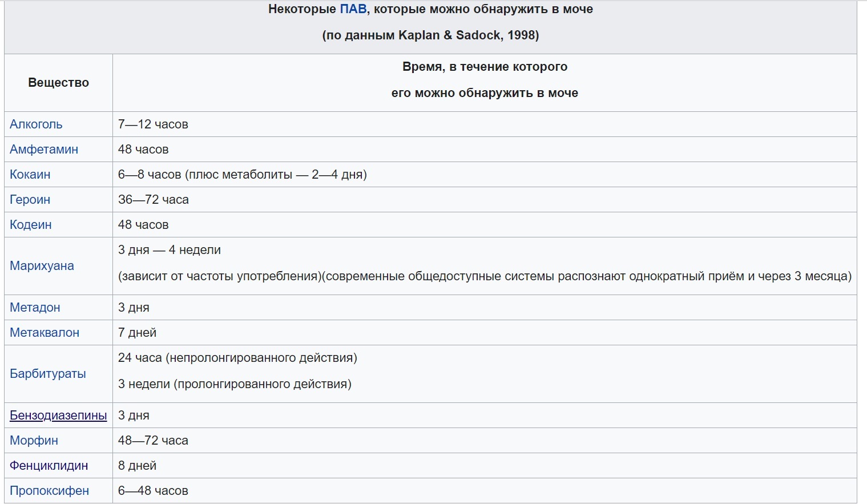
Task: Click the "6—48 часов" cell
Action: pyautogui.click(x=153, y=491)
